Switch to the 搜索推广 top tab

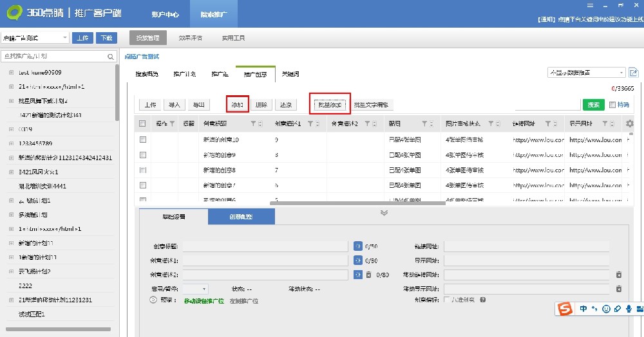(214, 14)
